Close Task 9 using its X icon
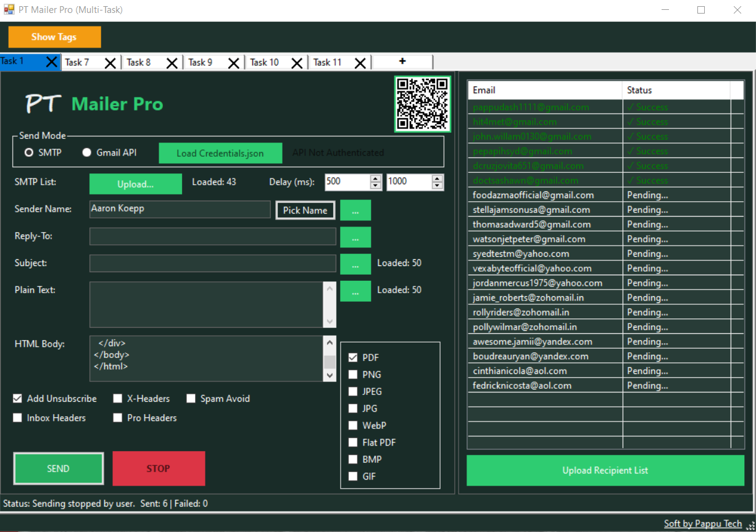Viewport: 756px width, 532px height. click(x=233, y=62)
